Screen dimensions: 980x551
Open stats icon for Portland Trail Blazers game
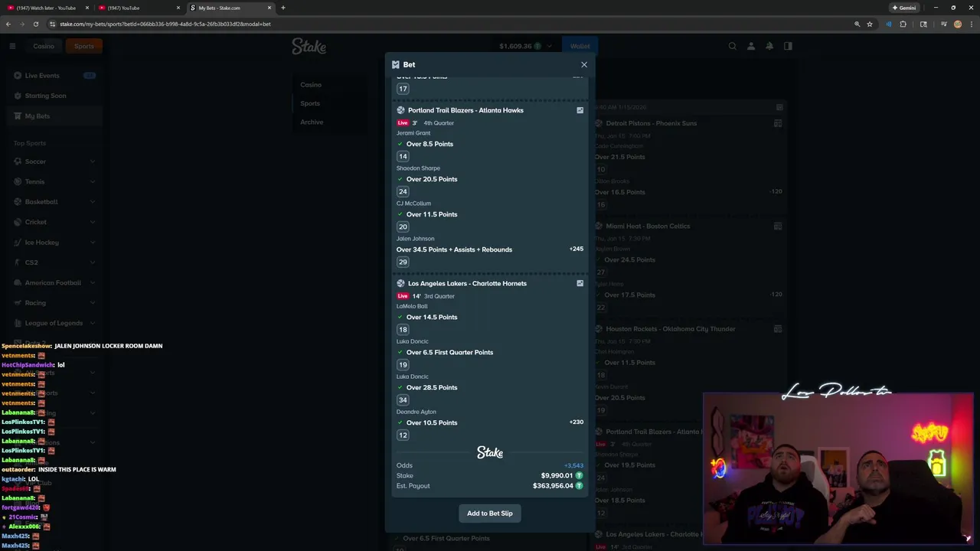[x=580, y=110]
